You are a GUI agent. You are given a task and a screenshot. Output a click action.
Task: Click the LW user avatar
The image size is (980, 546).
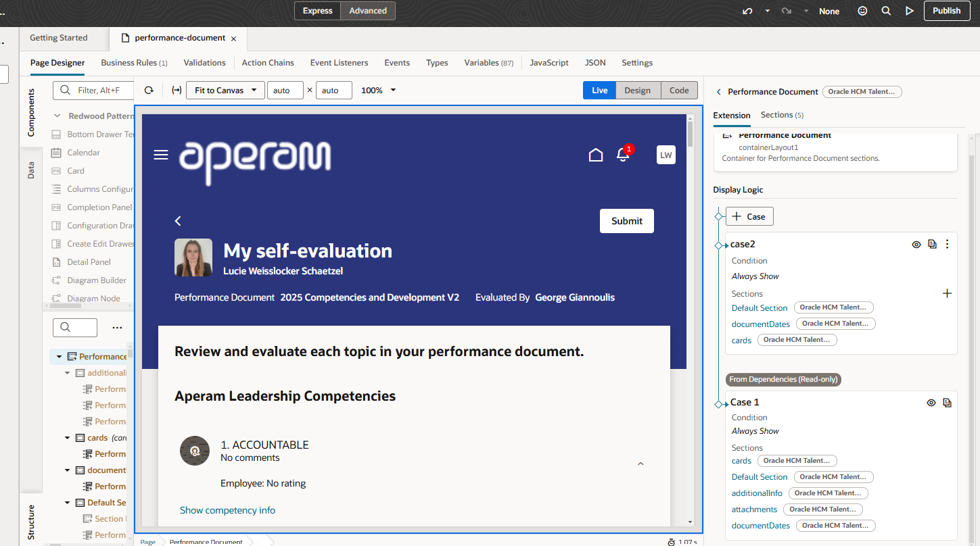coord(666,155)
